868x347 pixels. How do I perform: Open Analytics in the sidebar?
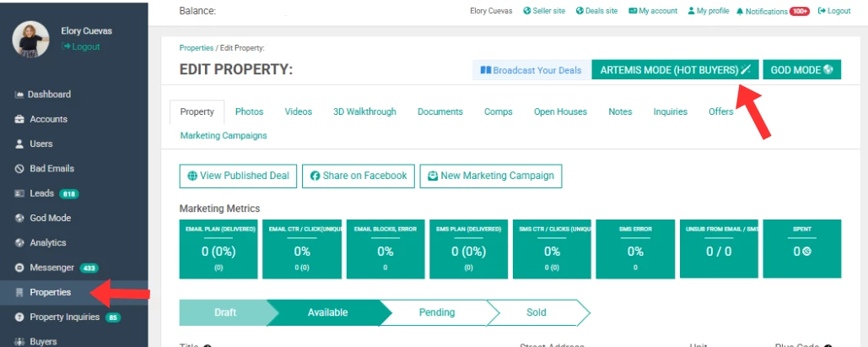[47, 243]
